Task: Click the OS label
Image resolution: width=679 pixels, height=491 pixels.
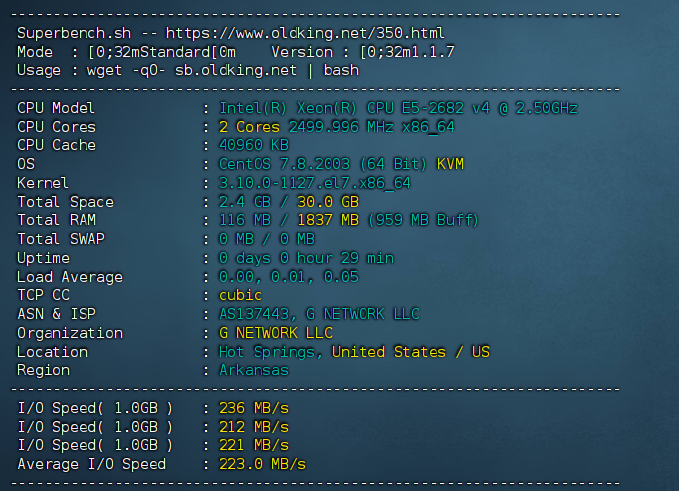Action: 26,164
